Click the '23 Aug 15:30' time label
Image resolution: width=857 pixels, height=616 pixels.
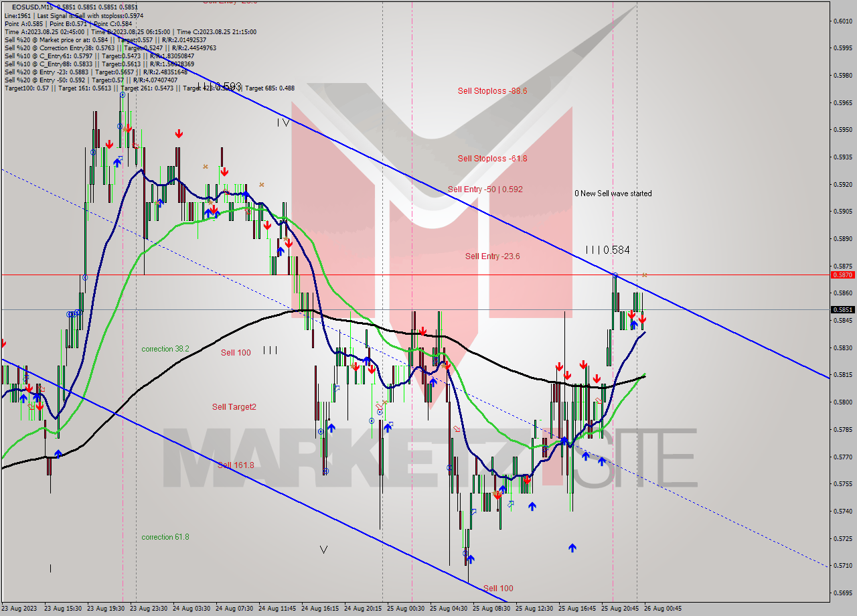pos(63,609)
